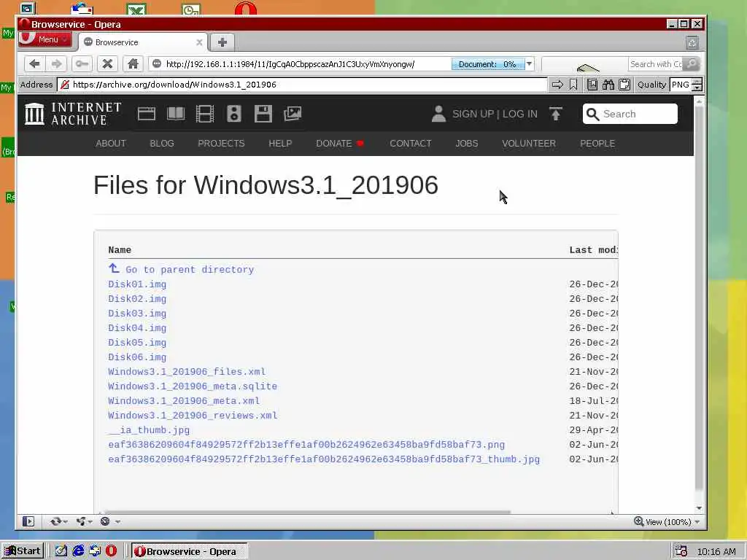This screenshot has height=560, width=747.
Task: Open the ABOUT nav item
Action: tap(111, 144)
